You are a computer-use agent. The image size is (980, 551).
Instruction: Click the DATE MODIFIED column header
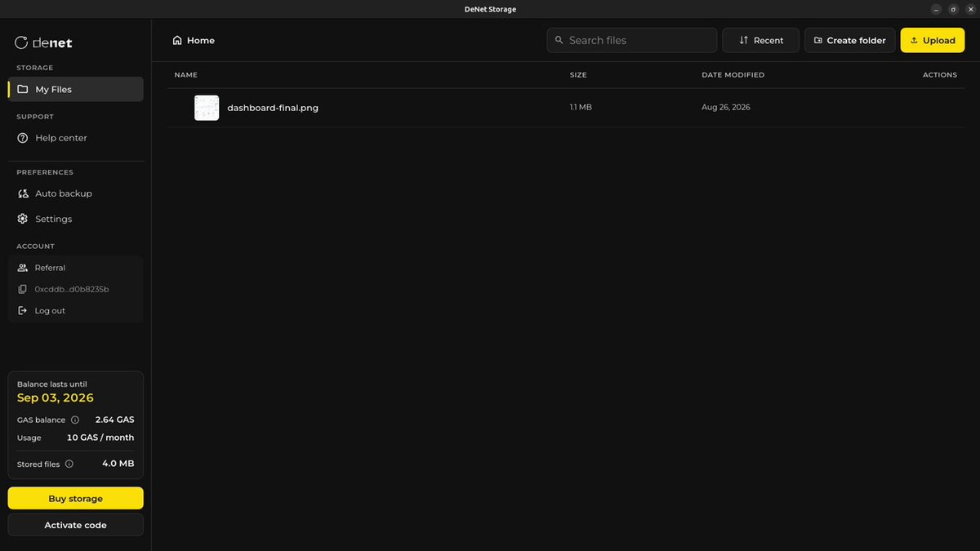coord(733,75)
